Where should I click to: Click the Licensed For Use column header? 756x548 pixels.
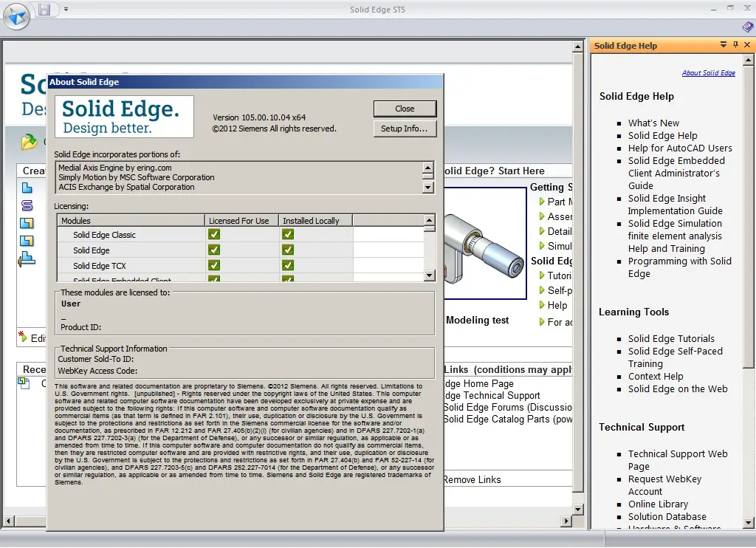click(241, 220)
